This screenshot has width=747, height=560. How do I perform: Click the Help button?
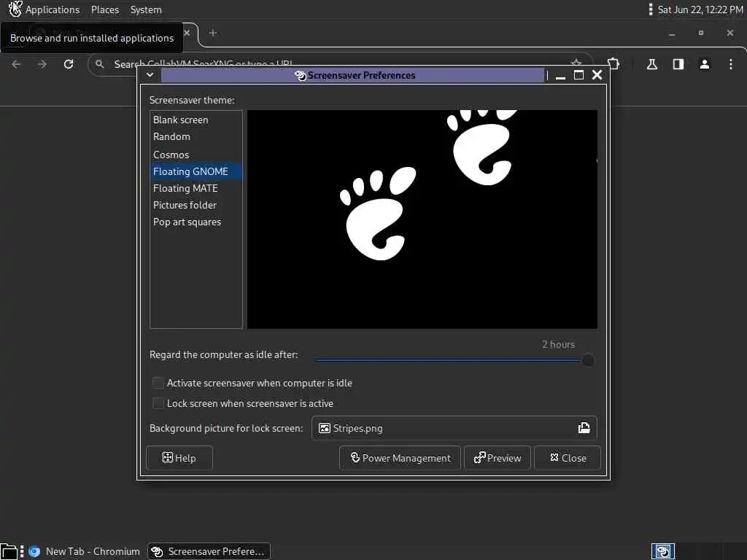click(179, 458)
